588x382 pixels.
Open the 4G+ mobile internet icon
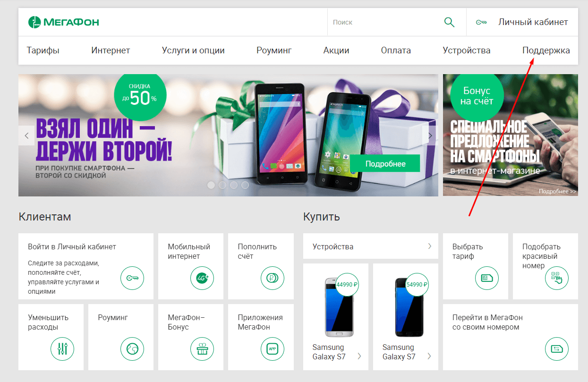(202, 278)
